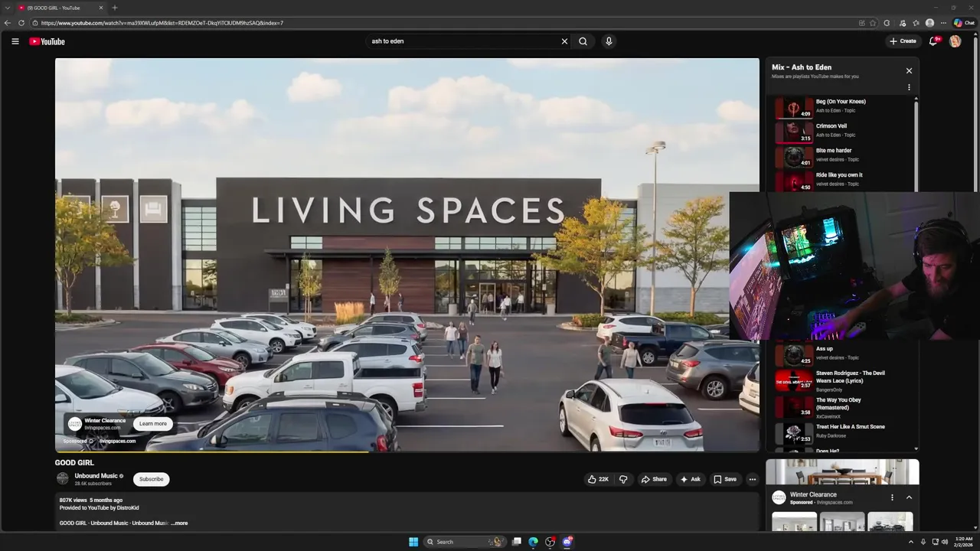This screenshot has height=551, width=980.
Task: Clear the search box with the X
Action: click(564, 41)
